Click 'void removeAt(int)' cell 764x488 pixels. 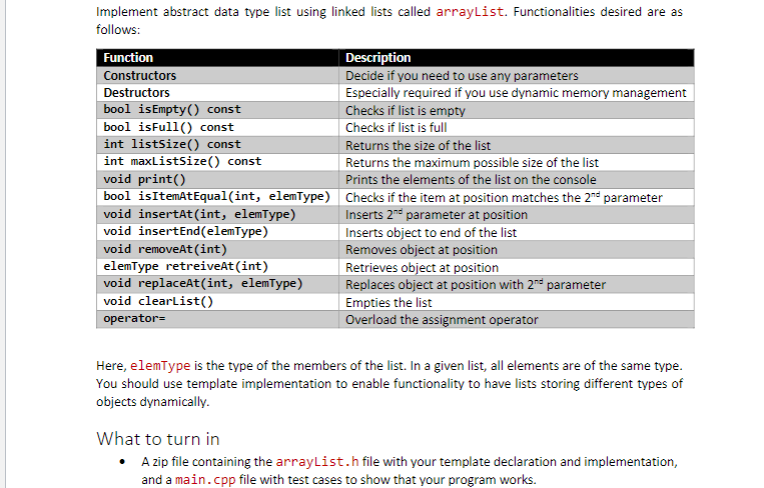click(217, 249)
